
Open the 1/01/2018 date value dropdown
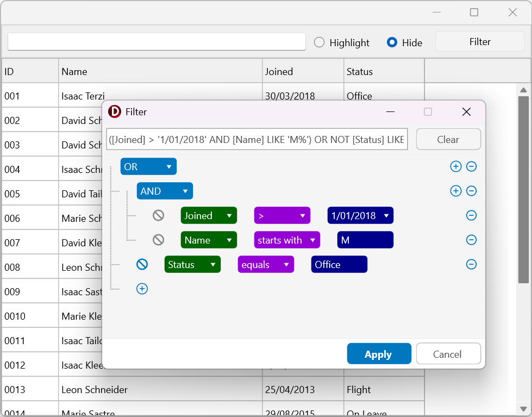coord(360,215)
